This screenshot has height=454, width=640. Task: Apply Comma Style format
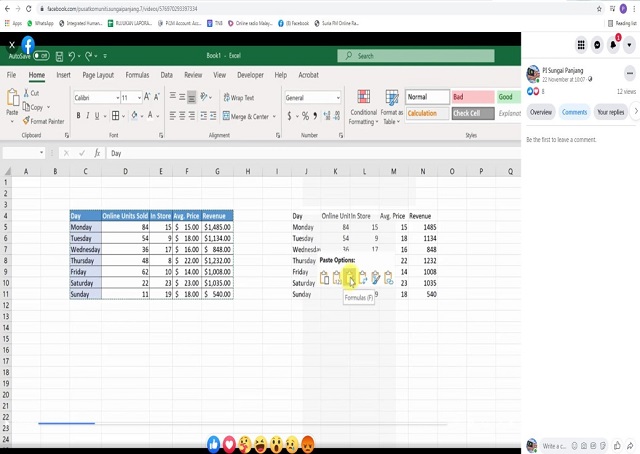point(315,116)
